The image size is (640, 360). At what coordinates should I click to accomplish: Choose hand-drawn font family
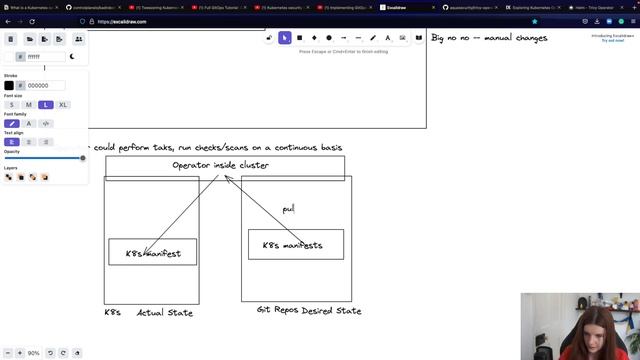11,124
